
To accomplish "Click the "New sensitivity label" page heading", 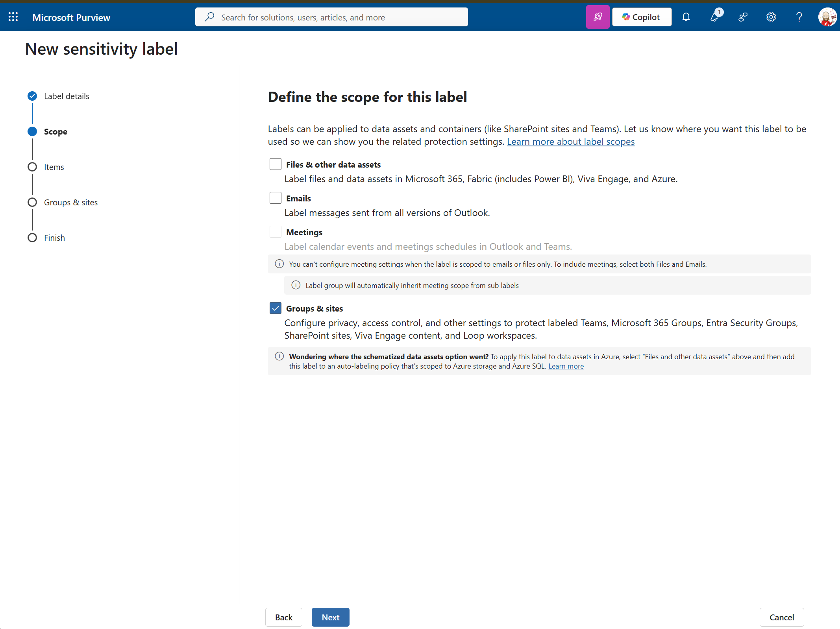I will click(x=102, y=49).
